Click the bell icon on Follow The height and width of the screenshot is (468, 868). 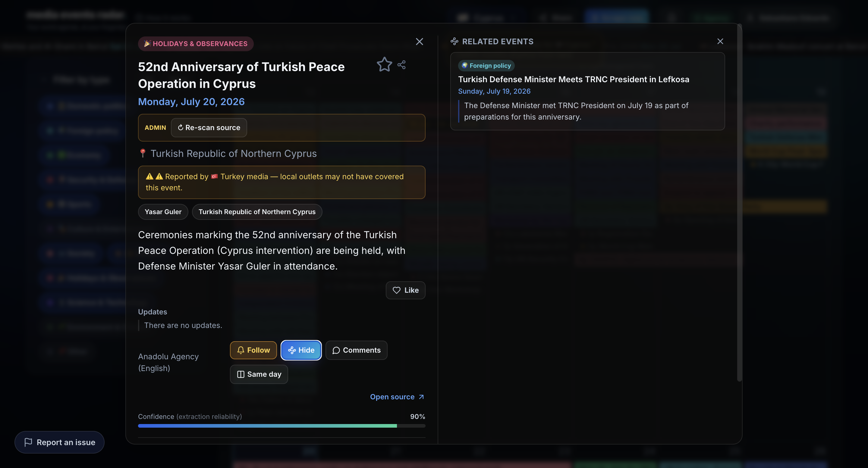241,350
